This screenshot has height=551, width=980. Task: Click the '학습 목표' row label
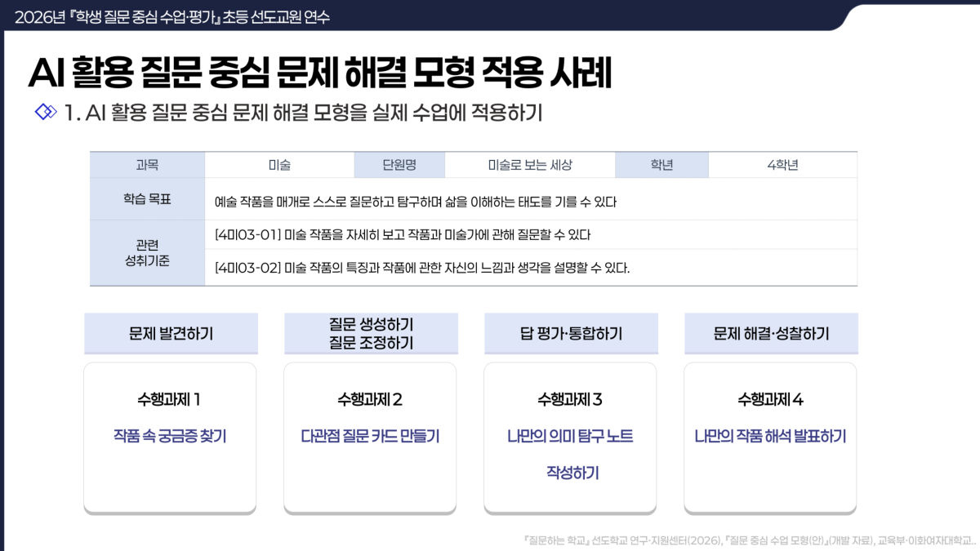tap(147, 199)
